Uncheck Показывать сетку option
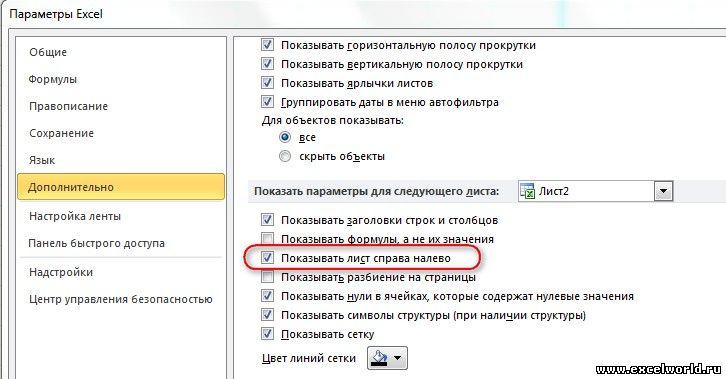This screenshot has width=726, height=379. 267,333
